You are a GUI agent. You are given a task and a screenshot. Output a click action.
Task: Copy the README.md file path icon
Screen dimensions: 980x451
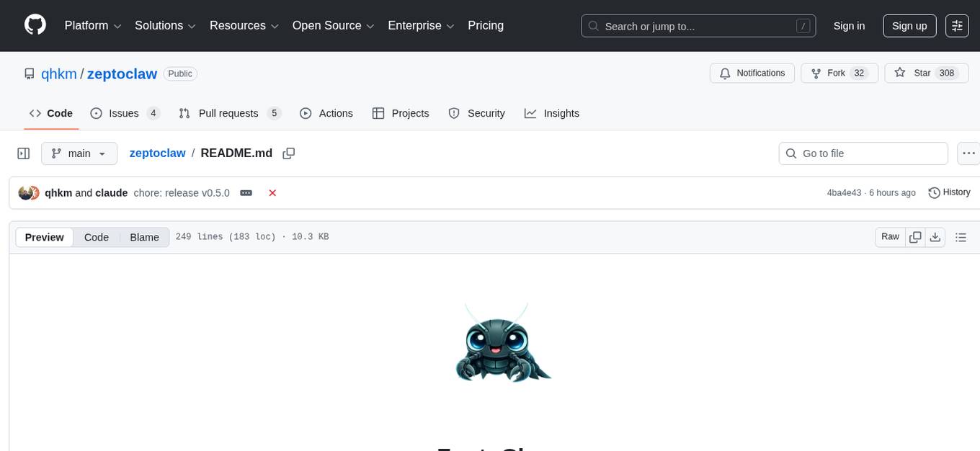pyautogui.click(x=288, y=153)
